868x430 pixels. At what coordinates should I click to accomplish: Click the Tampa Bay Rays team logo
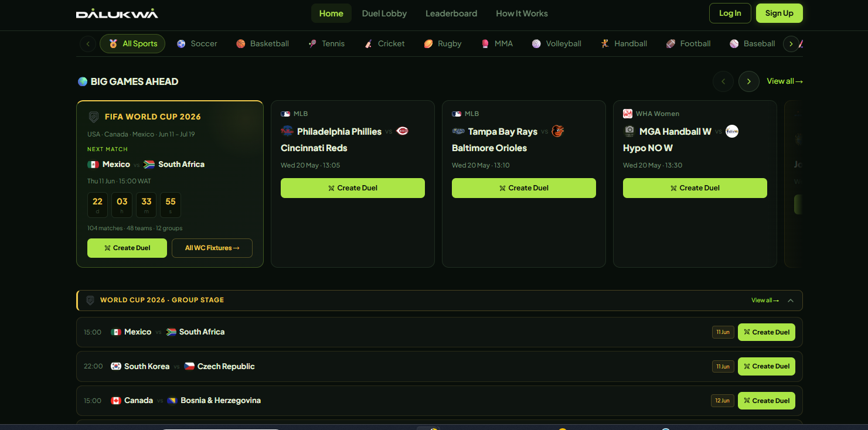click(458, 131)
